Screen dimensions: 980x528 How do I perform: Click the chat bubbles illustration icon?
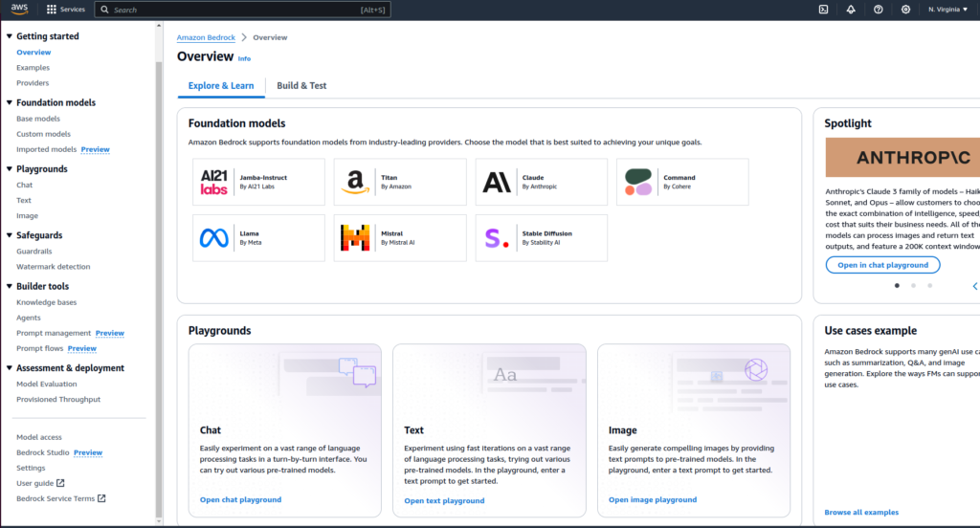click(x=358, y=372)
